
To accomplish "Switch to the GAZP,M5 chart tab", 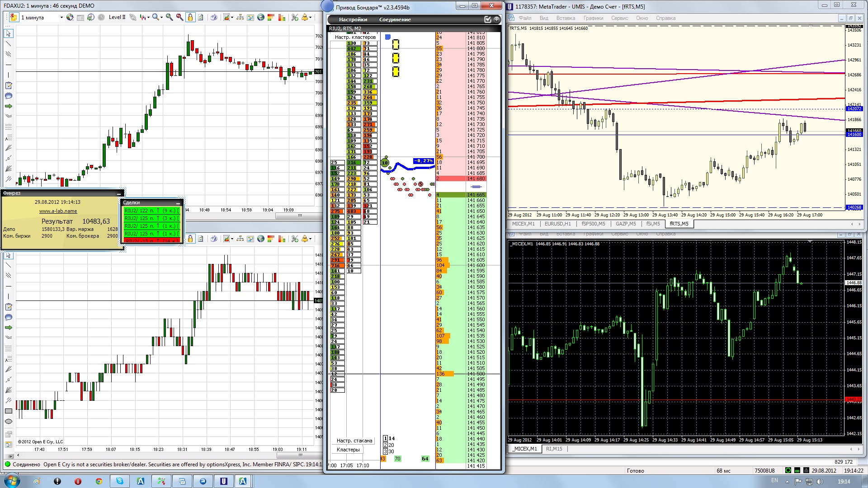I will click(x=626, y=224).
